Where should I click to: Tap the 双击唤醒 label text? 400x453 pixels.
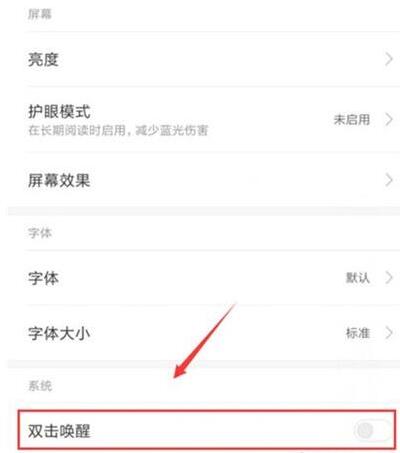coord(59,431)
